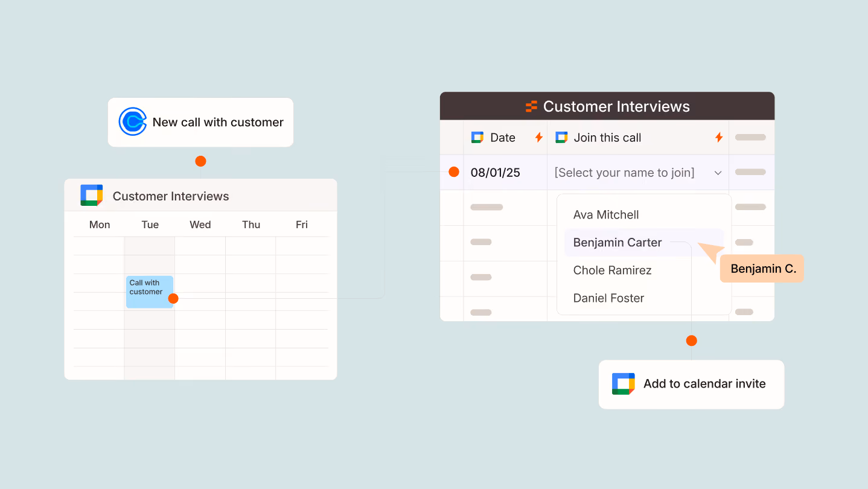The width and height of the screenshot is (868, 489).
Task: Open the chevron of Select your name dropdown
Action: coord(718,173)
